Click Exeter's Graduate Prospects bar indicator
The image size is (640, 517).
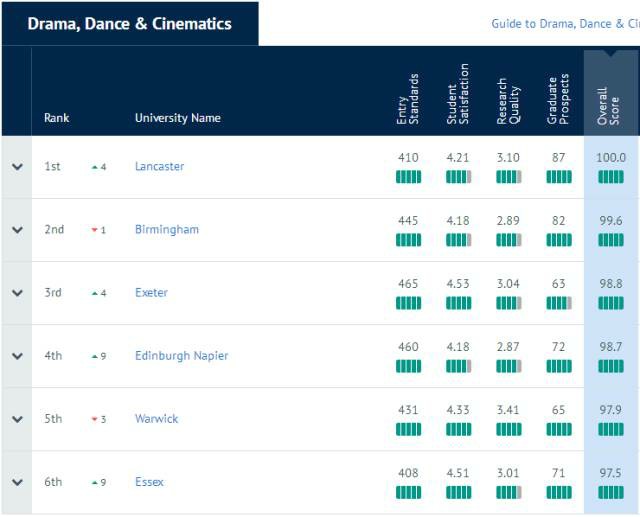559,303
